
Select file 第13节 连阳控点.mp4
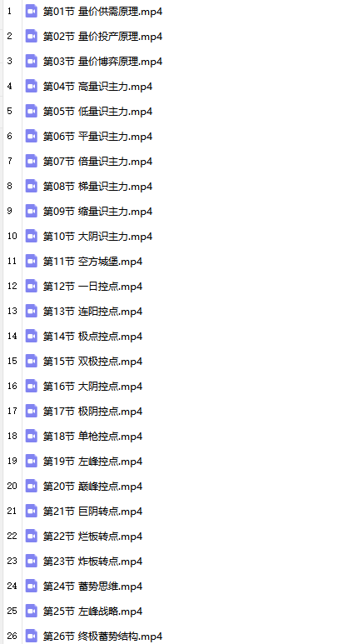(92, 312)
